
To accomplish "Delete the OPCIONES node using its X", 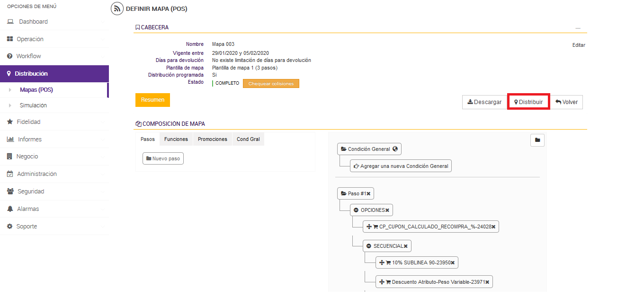I will tap(387, 210).
